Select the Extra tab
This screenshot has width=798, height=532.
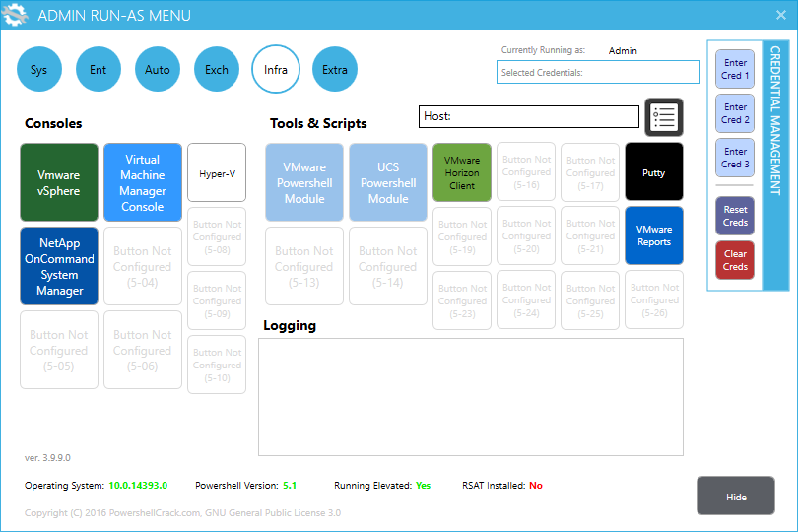pyautogui.click(x=334, y=69)
